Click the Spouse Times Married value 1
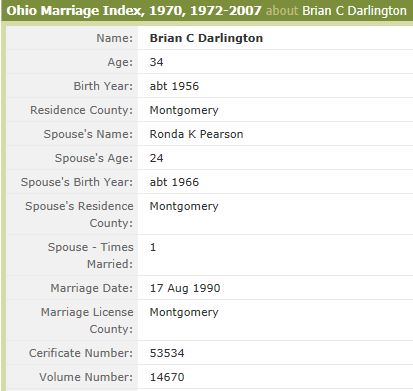This screenshot has width=413, height=391. click(x=153, y=247)
